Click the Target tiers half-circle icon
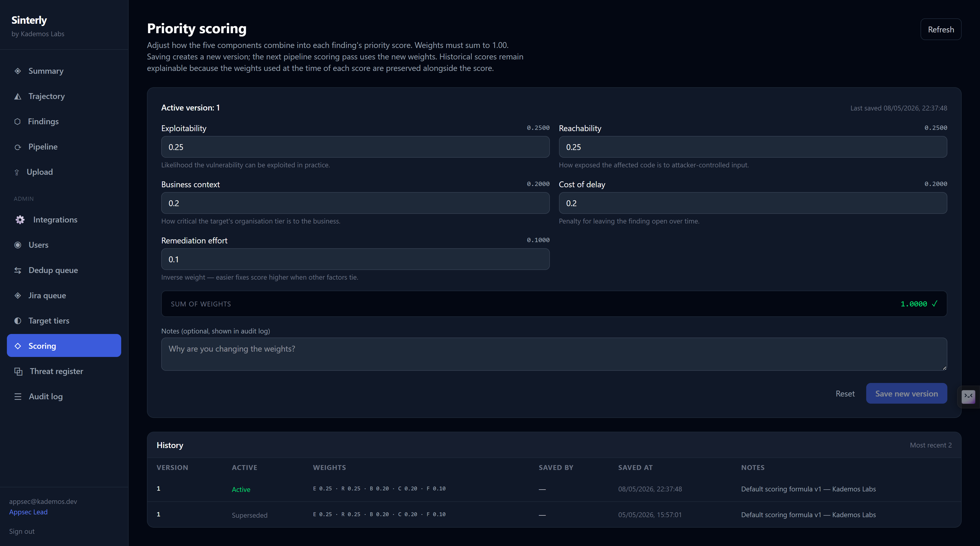Viewport: 980px width, 546px height. click(x=18, y=321)
